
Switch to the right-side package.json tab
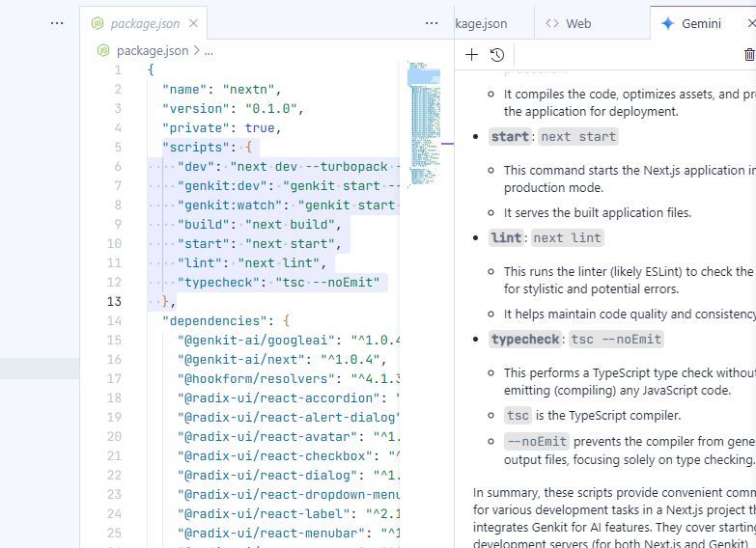click(483, 23)
